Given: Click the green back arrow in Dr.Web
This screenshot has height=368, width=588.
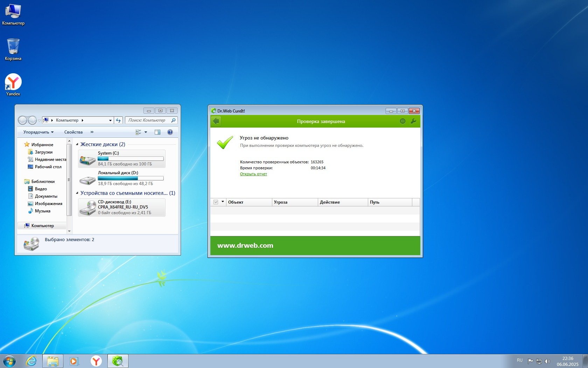Looking at the screenshot, I should tap(216, 121).
